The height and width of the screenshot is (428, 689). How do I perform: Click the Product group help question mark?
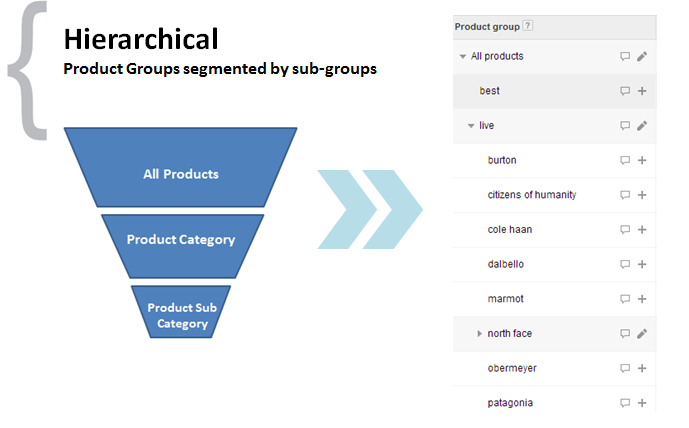[528, 26]
